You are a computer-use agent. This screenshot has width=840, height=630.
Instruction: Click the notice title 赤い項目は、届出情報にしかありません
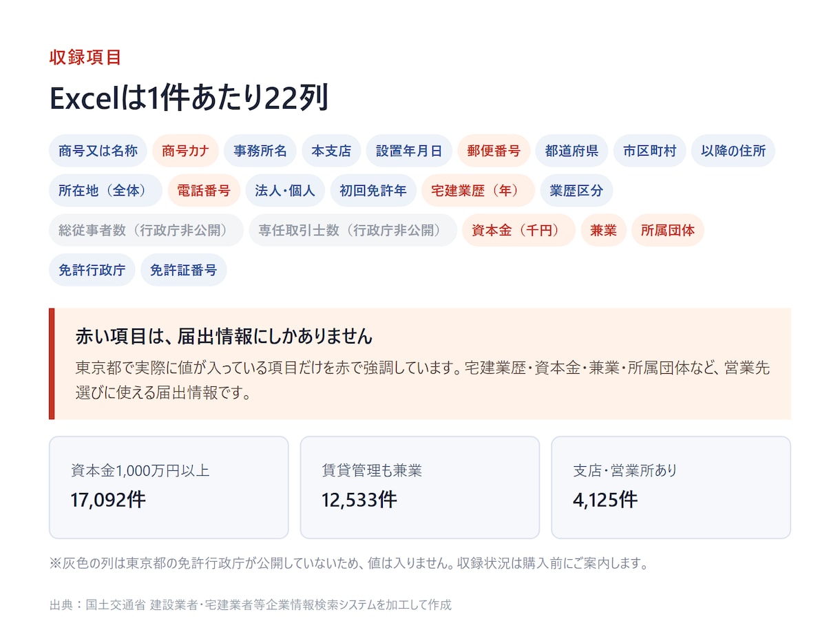pos(224,336)
